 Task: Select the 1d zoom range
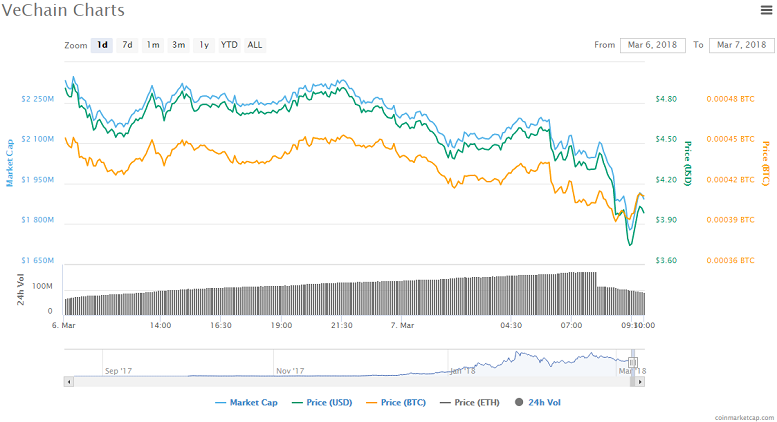click(x=102, y=45)
